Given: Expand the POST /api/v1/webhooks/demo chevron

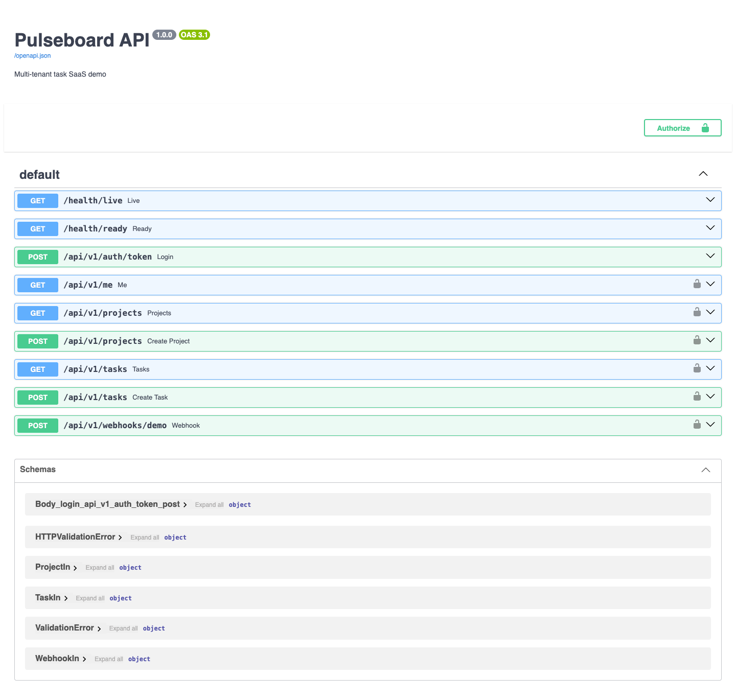Looking at the screenshot, I should point(710,425).
